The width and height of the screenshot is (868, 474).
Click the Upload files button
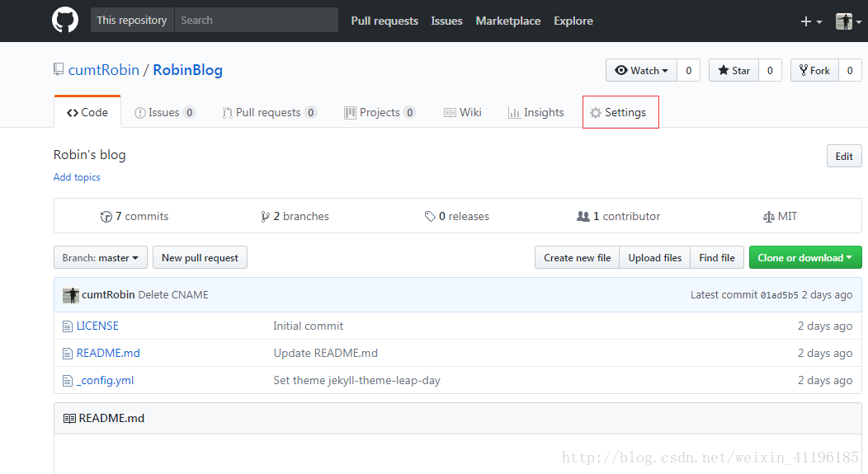point(655,257)
